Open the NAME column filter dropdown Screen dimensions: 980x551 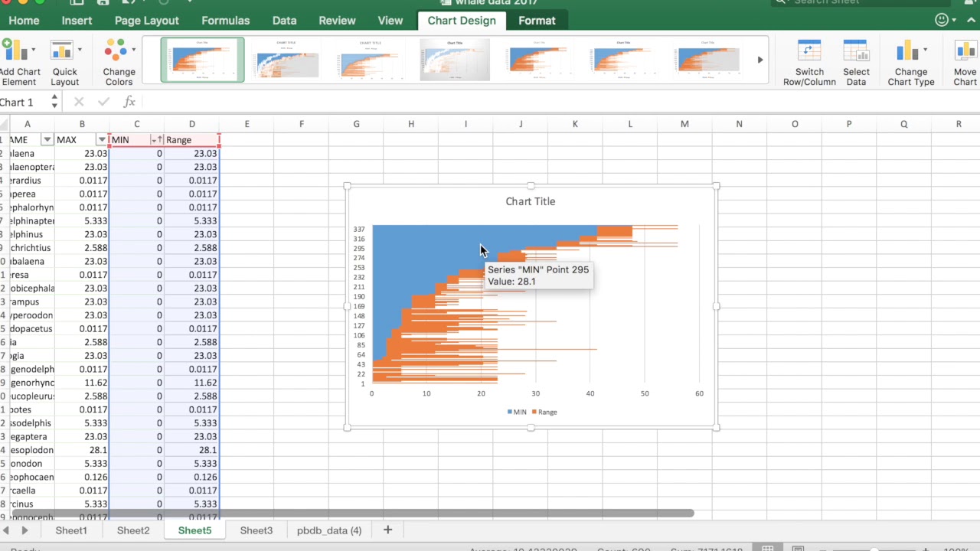click(47, 140)
